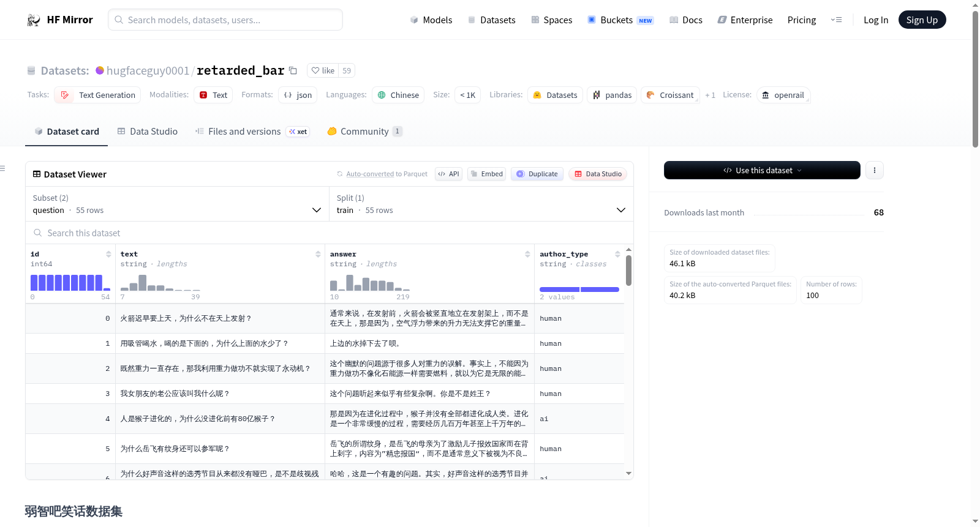Click the Sign Up button
980x527 pixels.
click(922, 20)
